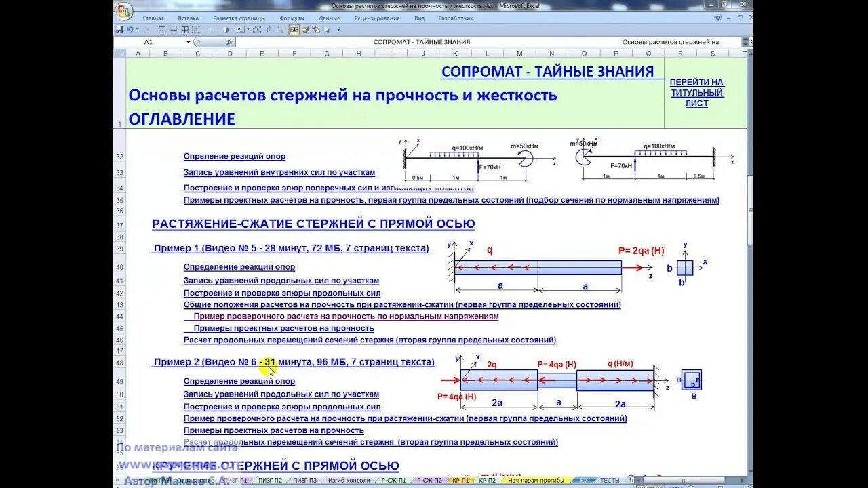Select row 48 by its row header
868x488 pixels.
(119, 363)
